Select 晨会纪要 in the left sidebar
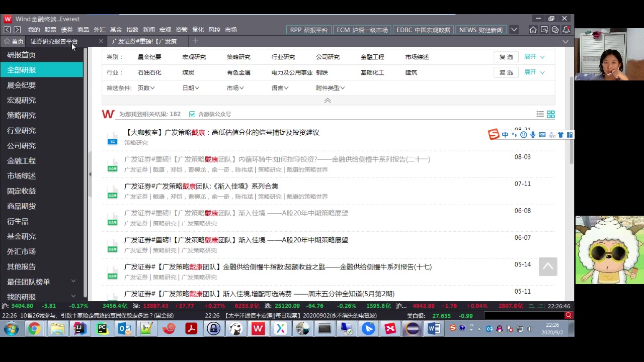Screen dimensions: 644x362 [22, 85]
